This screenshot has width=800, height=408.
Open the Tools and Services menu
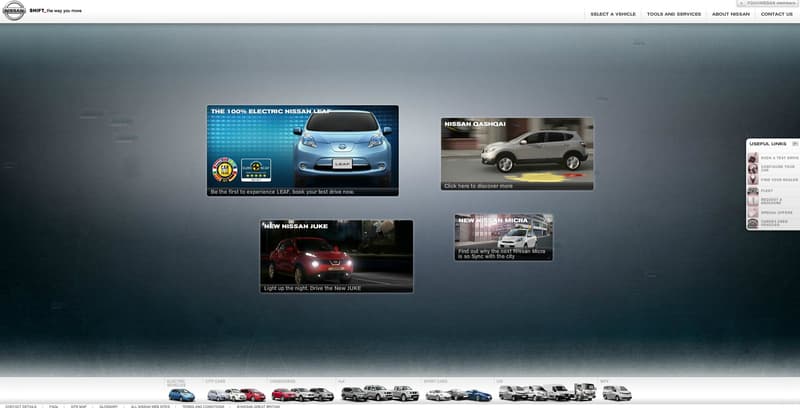tap(674, 14)
